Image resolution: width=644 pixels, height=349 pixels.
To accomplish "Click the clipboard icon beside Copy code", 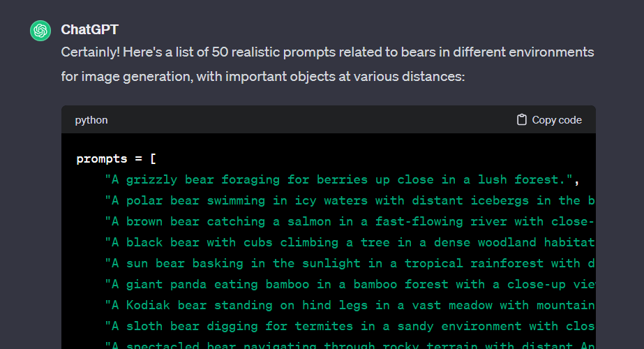I will point(522,119).
